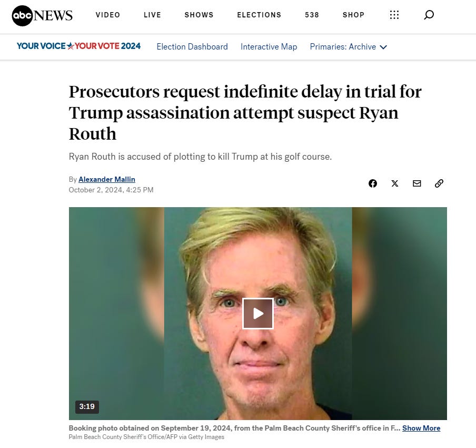The width and height of the screenshot is (476, 448).
Task: Share article on Facebook
Action: click(373, 183)
